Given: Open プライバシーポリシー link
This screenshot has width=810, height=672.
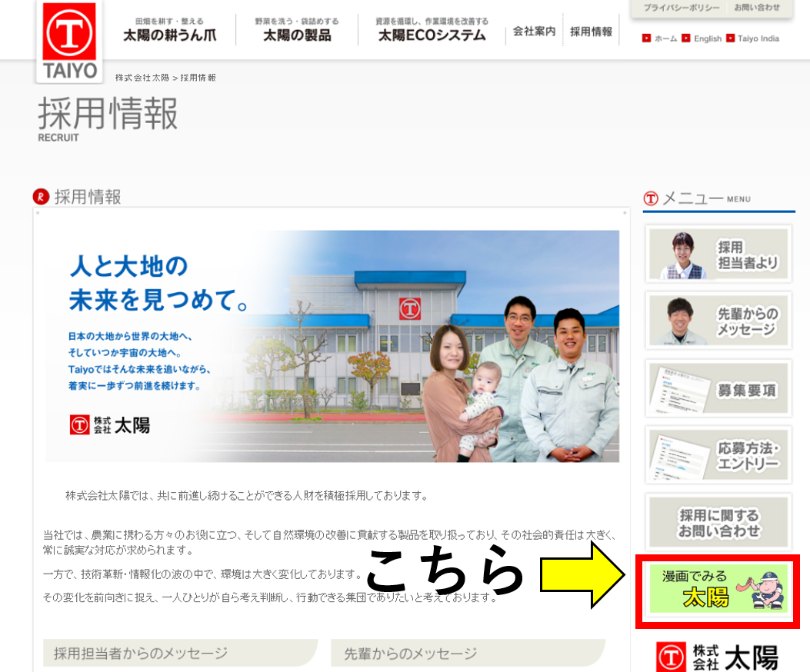Looking at the screenshot, I should click(x=682, y=8).
